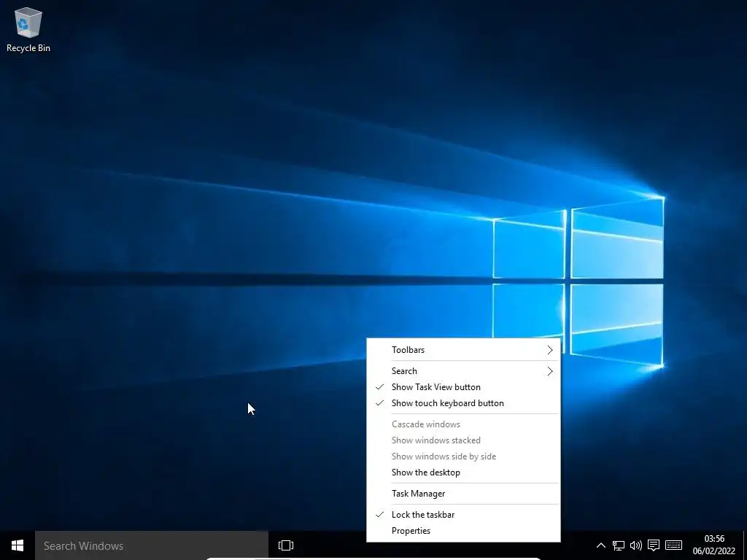Click the Task View taskbar icon

pyautogui.click(x=286, y=545)
